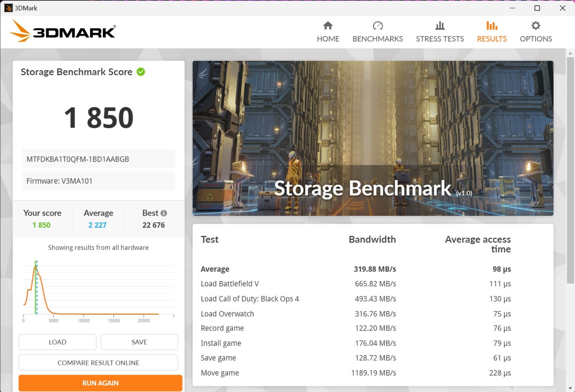Open the OPTIONS tab label

coord(536,39)
